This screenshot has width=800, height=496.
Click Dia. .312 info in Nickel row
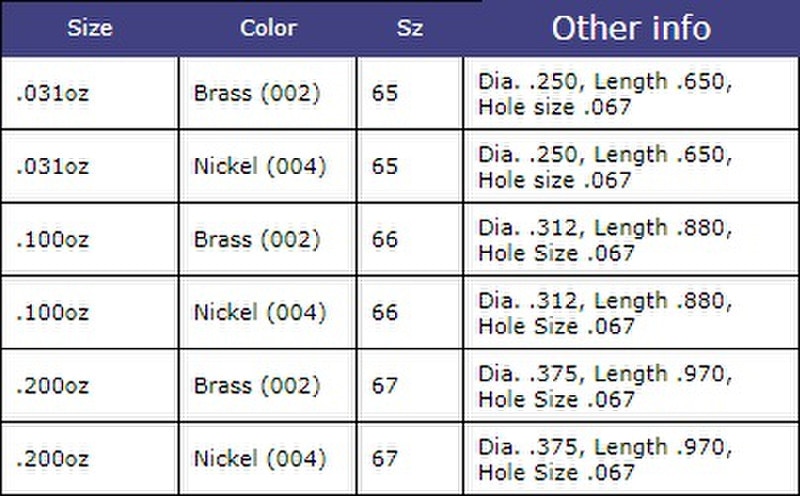pyautogui.click(x=631, y=312)
